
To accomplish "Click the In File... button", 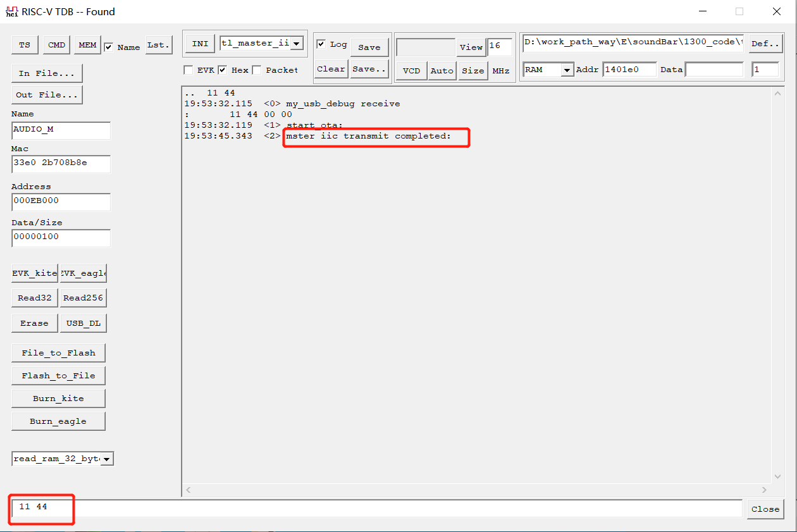I will click(x=47, y=73).
